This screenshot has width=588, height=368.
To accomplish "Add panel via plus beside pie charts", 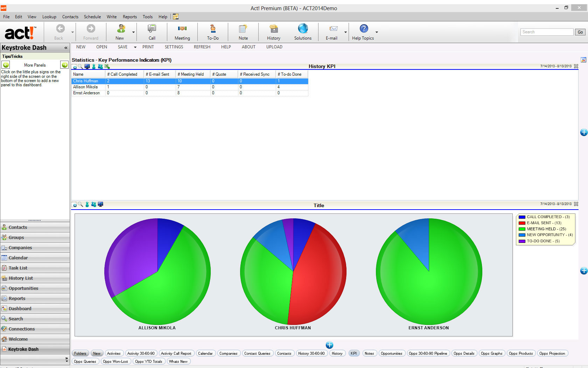I will coord(584,271).
